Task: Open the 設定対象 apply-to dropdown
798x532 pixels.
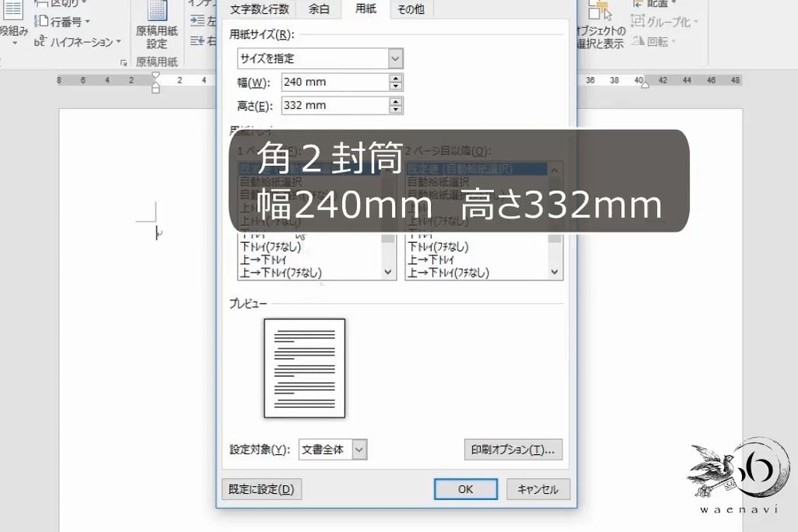Action: (333, 449)
